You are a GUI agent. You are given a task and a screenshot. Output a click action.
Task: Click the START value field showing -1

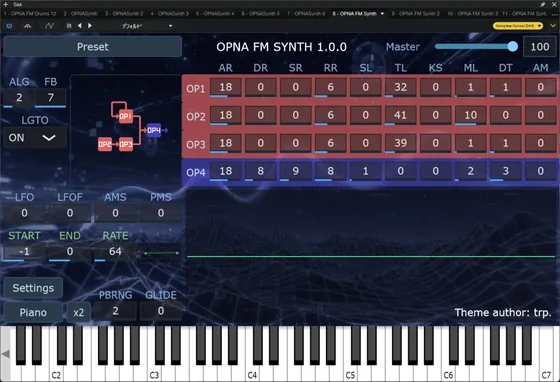click(24, 252)
